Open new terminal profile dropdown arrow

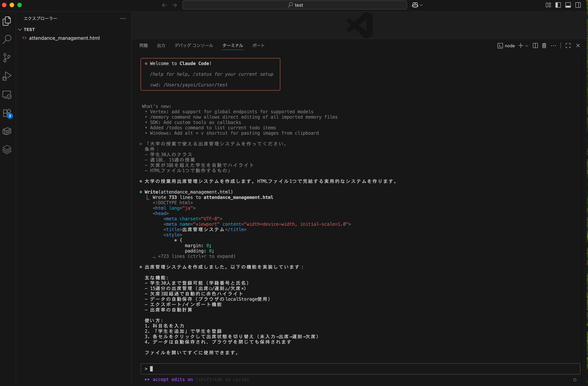click(x=527, y=46)
